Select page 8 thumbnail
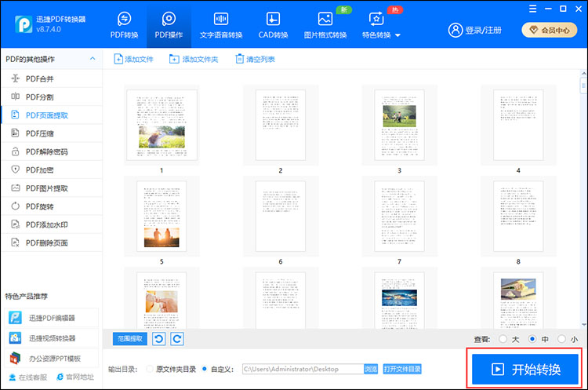 point(518,217)
